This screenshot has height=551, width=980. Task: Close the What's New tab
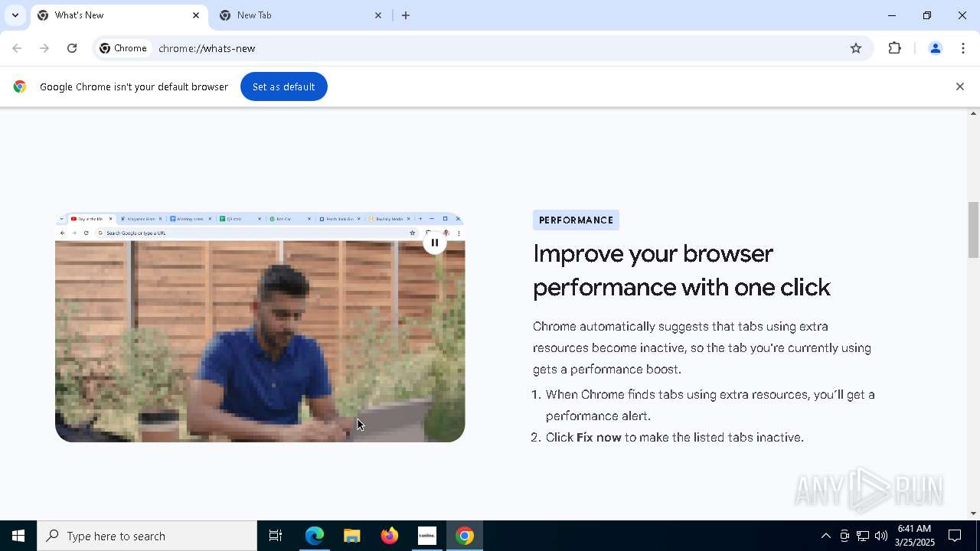[x=195, y=15]
